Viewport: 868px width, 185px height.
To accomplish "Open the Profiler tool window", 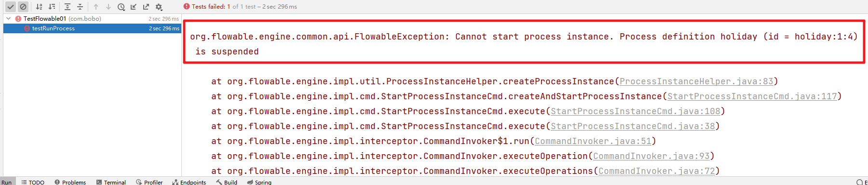I will pos(149,182).
